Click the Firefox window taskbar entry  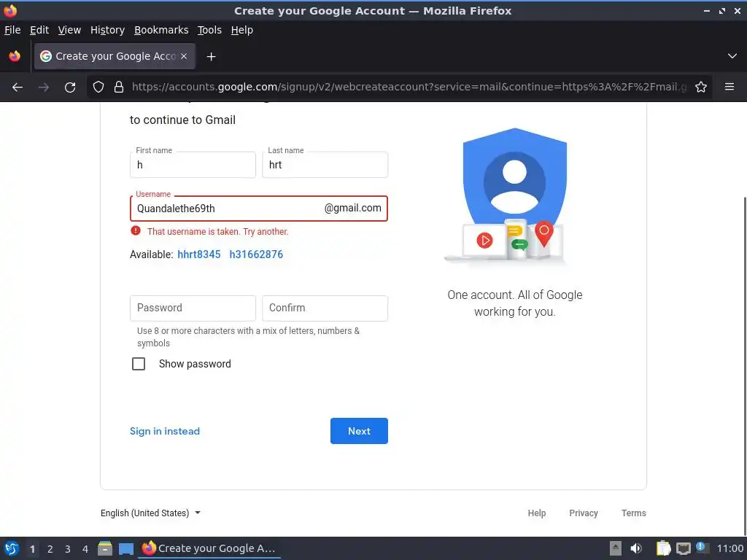[x=209, y=548]
